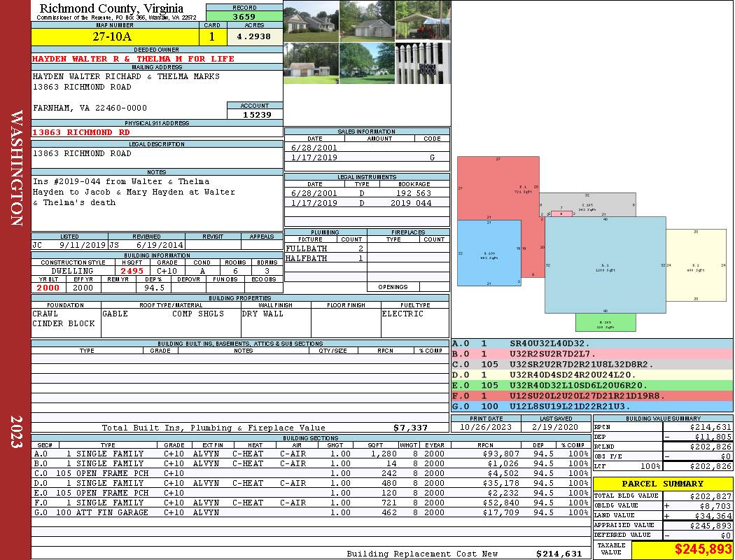Select record number 3659
Image resolution: width=735 pixels, height=560 pixels.
click(244, 16)
